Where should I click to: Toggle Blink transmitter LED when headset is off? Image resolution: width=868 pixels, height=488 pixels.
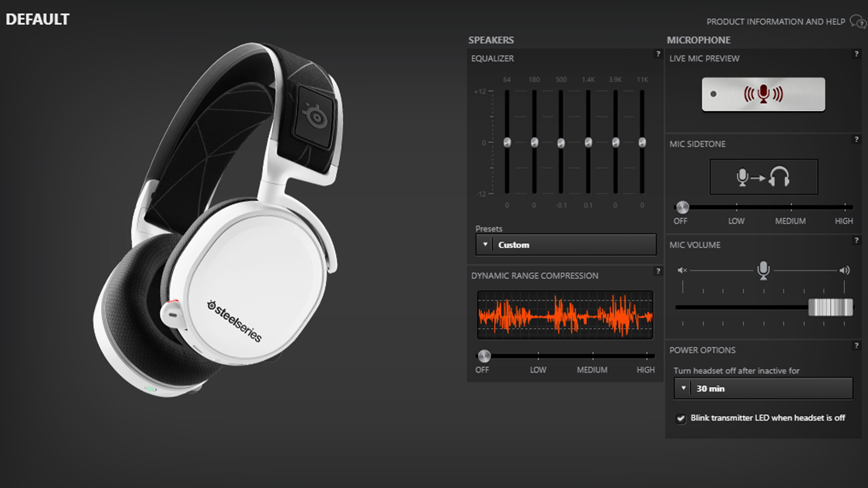[x=681, y=418]
